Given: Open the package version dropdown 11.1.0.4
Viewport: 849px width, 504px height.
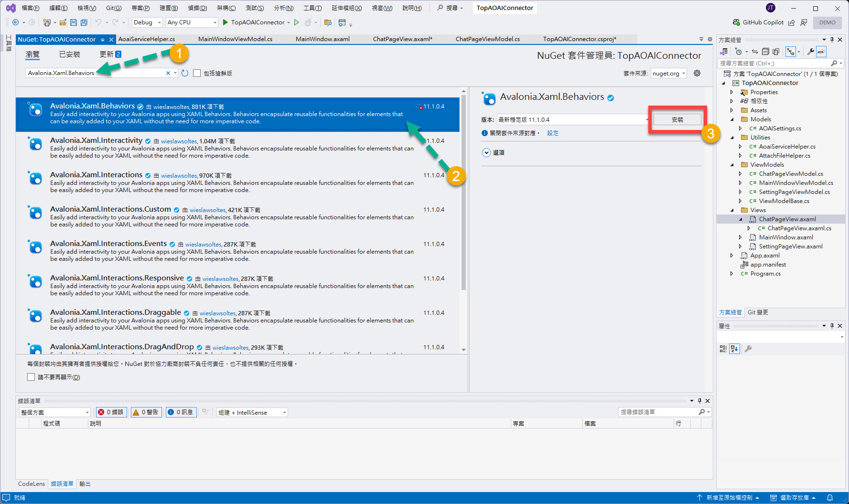Looking at the screenshot, I should click(573, 119).
